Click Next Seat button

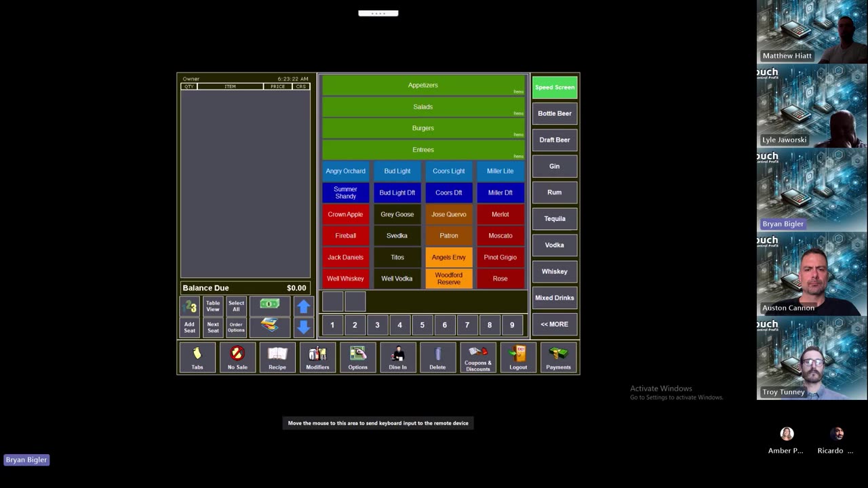213,327
